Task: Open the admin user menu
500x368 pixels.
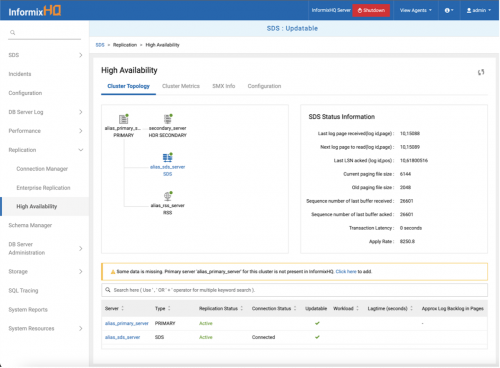Action: 479,10
